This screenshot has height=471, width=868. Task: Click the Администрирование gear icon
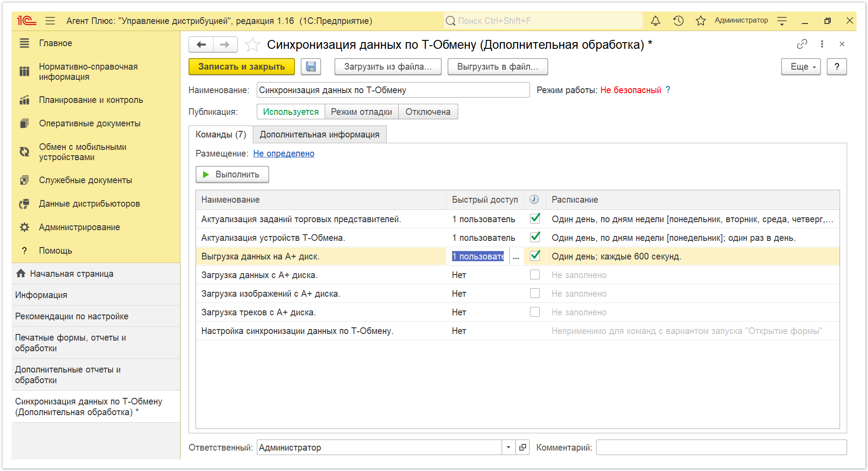click(x=24, y=227)
